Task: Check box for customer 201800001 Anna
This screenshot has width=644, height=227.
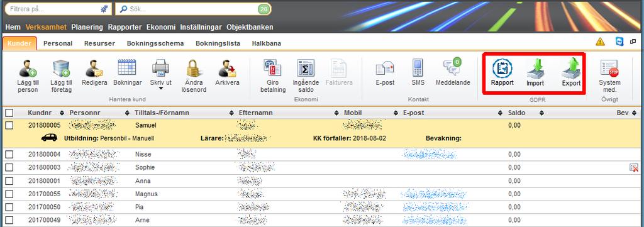Action: pos(9,180)
